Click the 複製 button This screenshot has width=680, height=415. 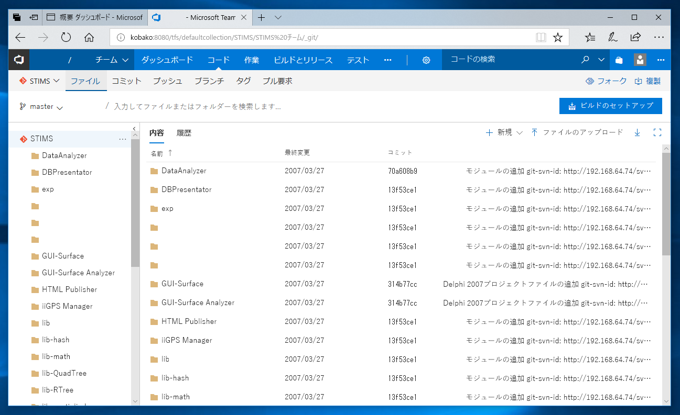[x=647, y=81]
